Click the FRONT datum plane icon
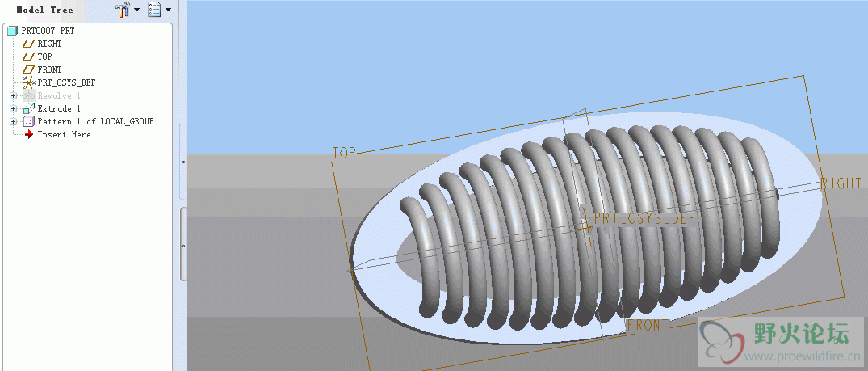868x371 pixels. coord(28,70)
